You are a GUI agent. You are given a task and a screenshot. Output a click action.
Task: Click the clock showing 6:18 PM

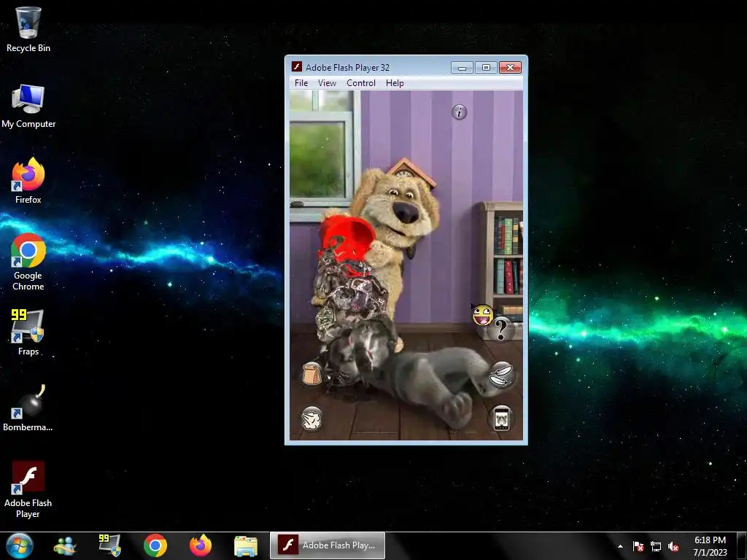point(710,546)
